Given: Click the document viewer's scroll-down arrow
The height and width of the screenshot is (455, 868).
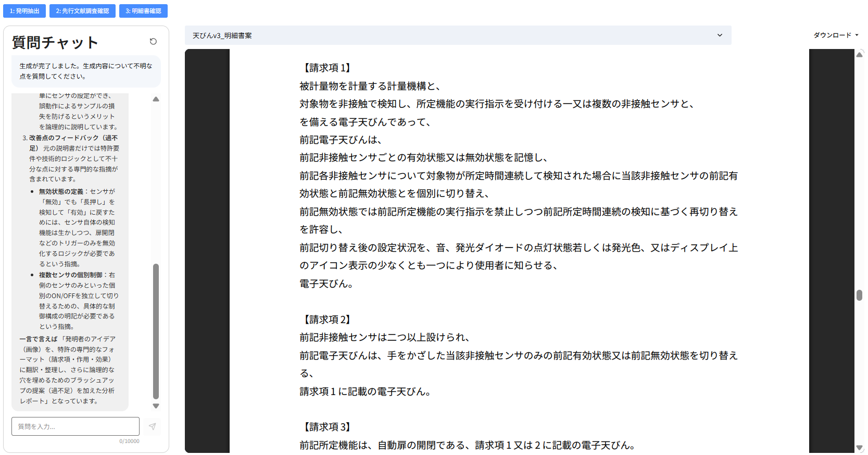Looking at the screenshot, I should pos(859,448).
